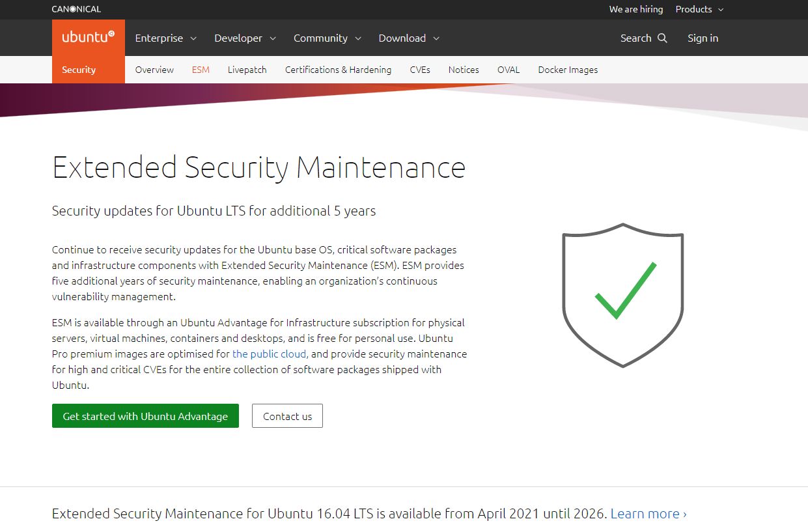This screenshot has width=808, height=532.
Task: Click the Ubuntu logo
Action: tap(88, 37)
